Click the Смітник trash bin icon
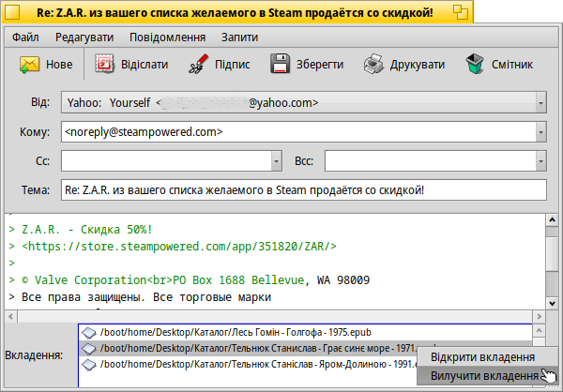 (475, 65)
